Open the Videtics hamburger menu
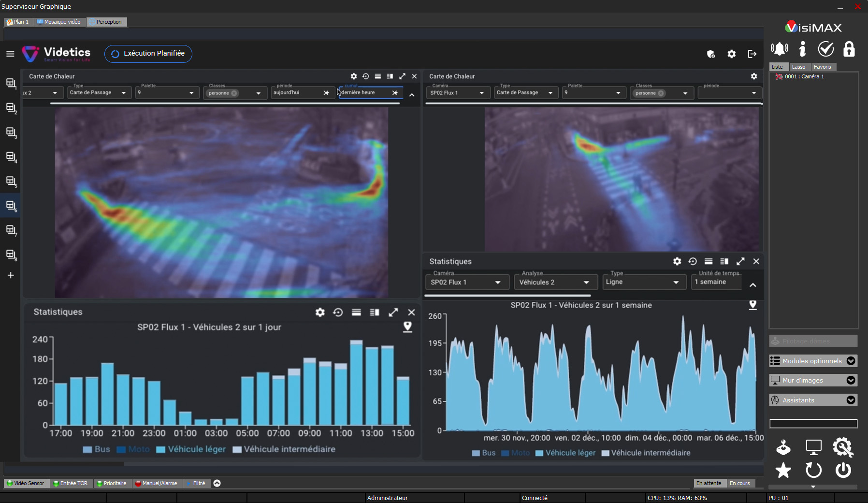Screen dimensions: 868x503 coord(10,54)
